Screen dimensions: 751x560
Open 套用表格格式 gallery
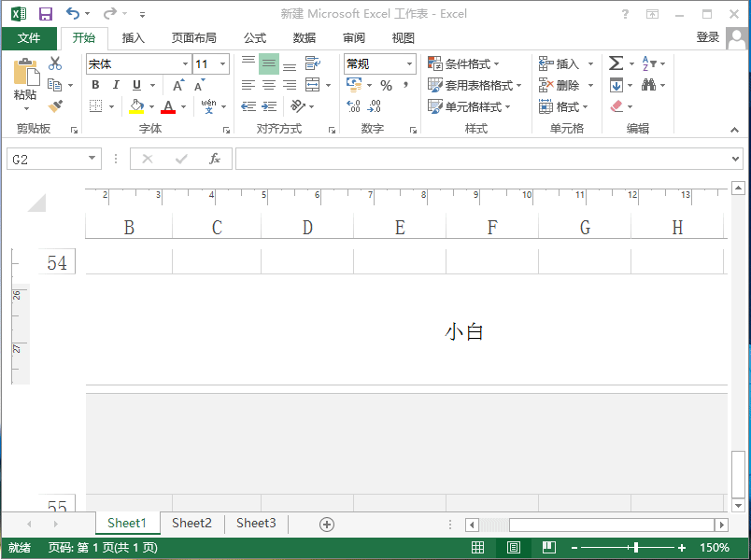point(470,85)
